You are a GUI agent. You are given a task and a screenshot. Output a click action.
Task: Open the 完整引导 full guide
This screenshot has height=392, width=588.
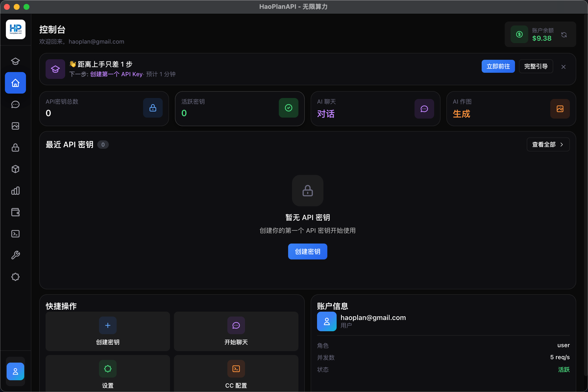click(536, 66)
